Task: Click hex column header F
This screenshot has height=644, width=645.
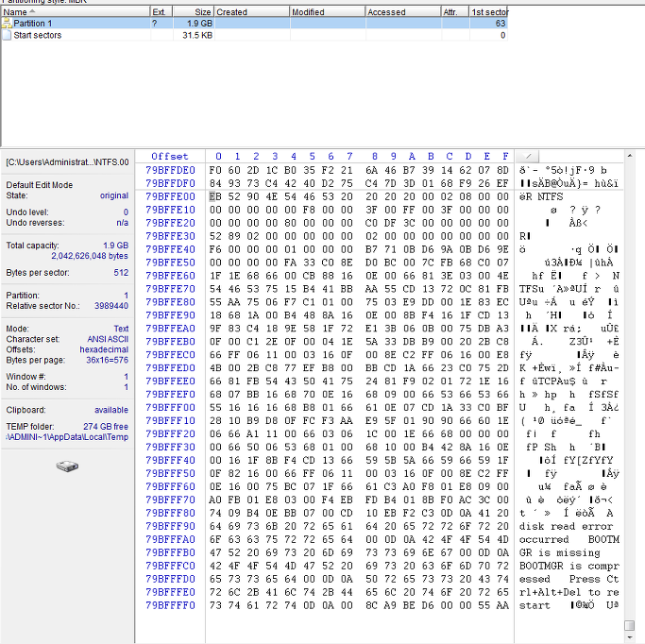Action: point(505,156)
